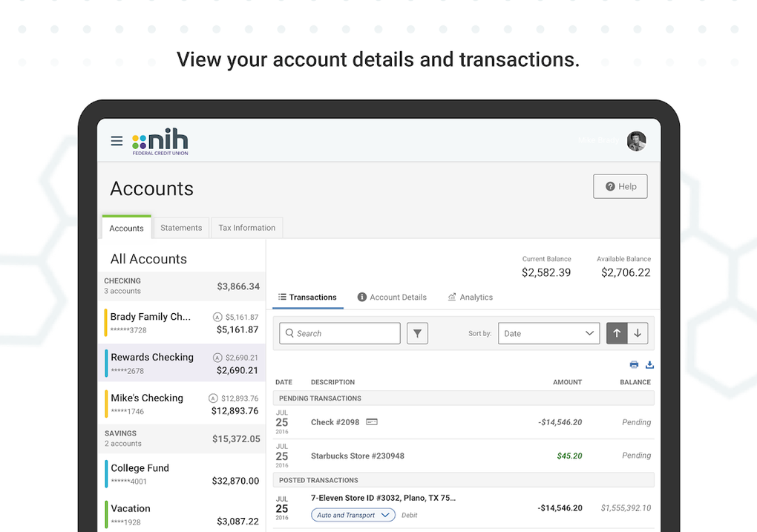Screen dimensions: 757x532
Task: Open the 7-Eleven Store ID #3032 transaction
Action: click(x=463, y=508)
